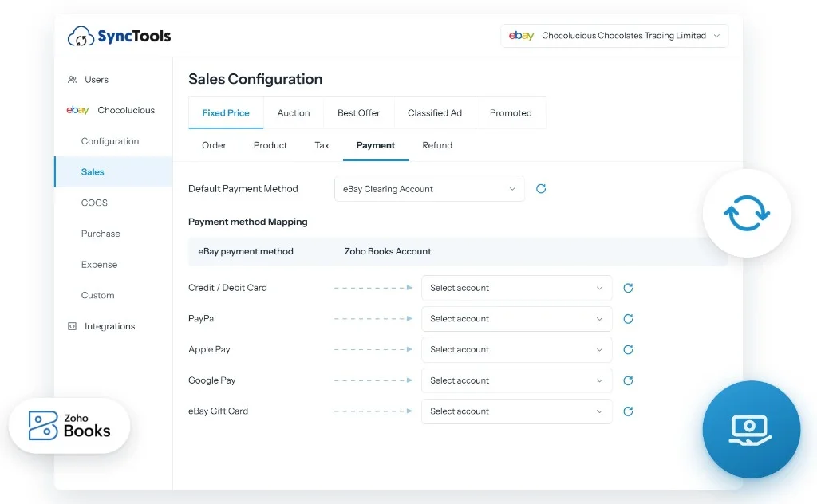Click the Credit / Debit Card label
Image resolution: width=817 pixels, height=504 pixels.
[227, 287]
